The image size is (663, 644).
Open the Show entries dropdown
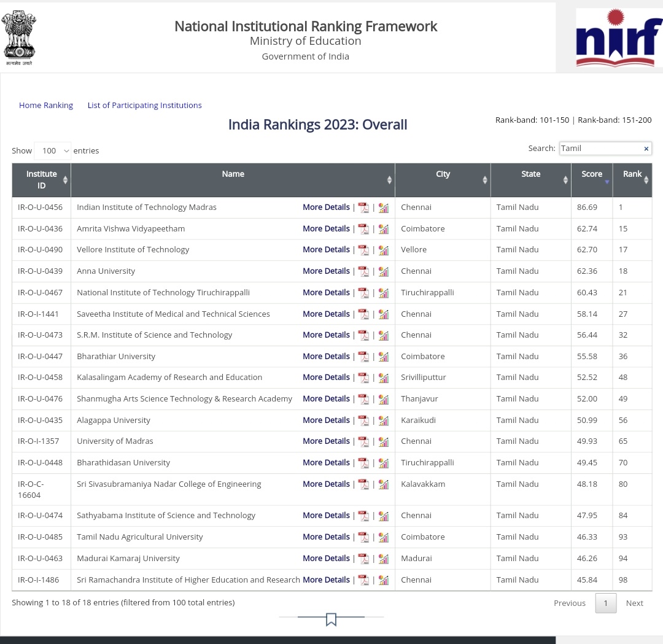click(52, 151)
